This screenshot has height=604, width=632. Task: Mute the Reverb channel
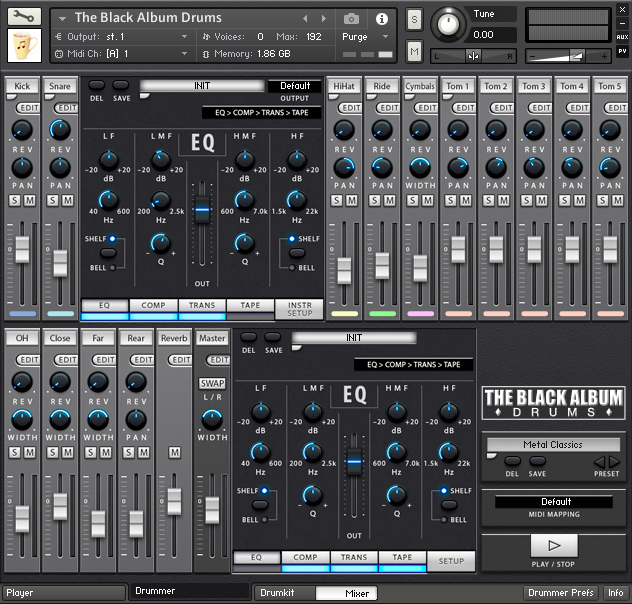pos(174,452)
